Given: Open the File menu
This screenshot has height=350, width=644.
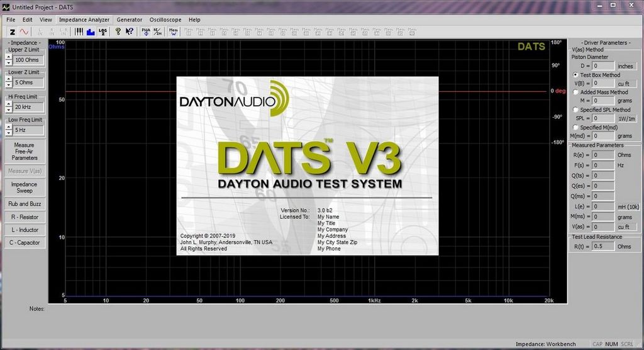Looking at the screenshot, I should coord(11,20).
